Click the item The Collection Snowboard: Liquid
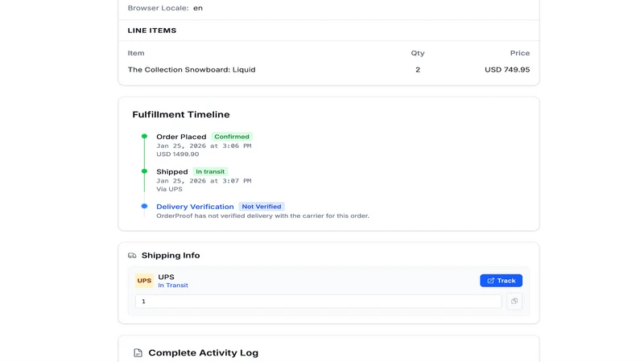This screenshot has height=362, width=644. pos(192,70)
